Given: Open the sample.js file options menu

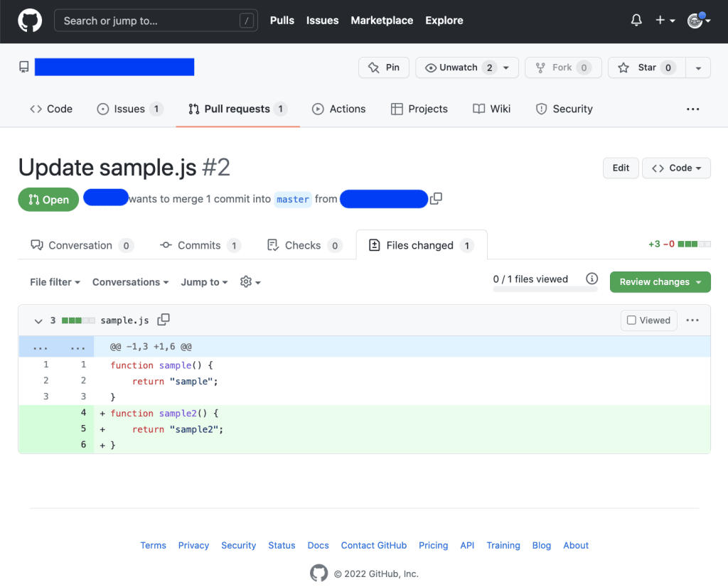Looking at the screenshot, I should [x=692, y=321].
